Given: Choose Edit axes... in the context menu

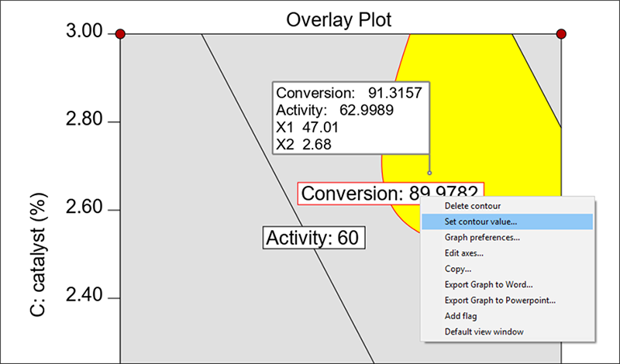Looking at the screenshot, I should (463, 253).
